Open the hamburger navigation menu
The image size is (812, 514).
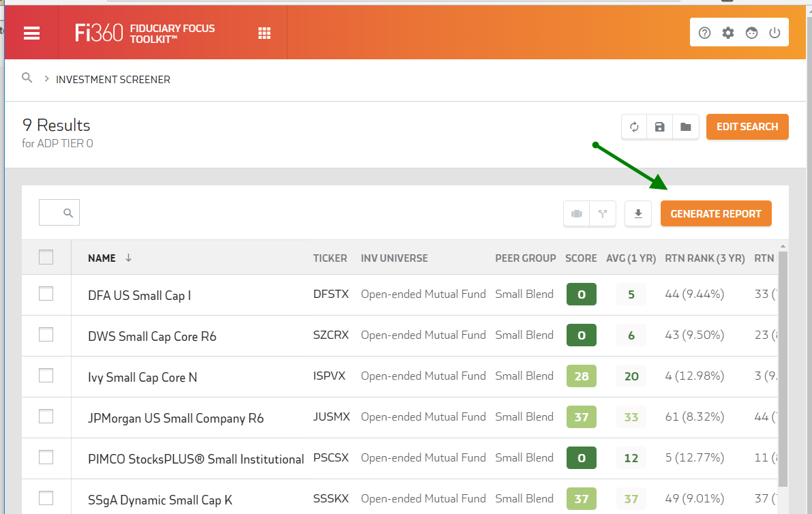coord(31,33)
